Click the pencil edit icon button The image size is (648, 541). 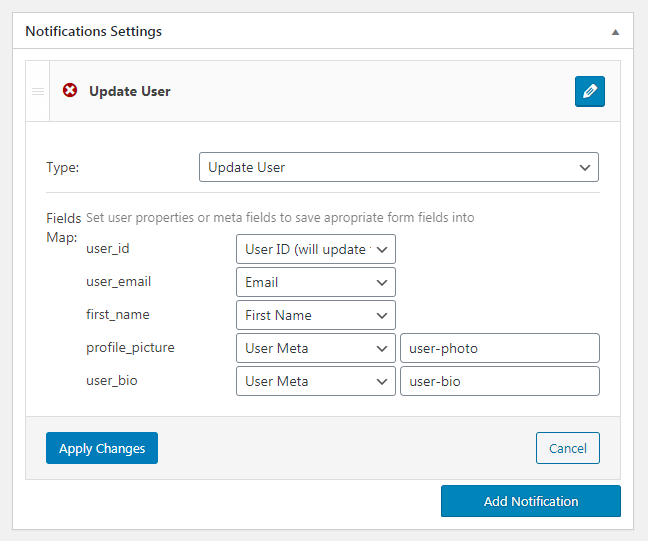[590, 91]
